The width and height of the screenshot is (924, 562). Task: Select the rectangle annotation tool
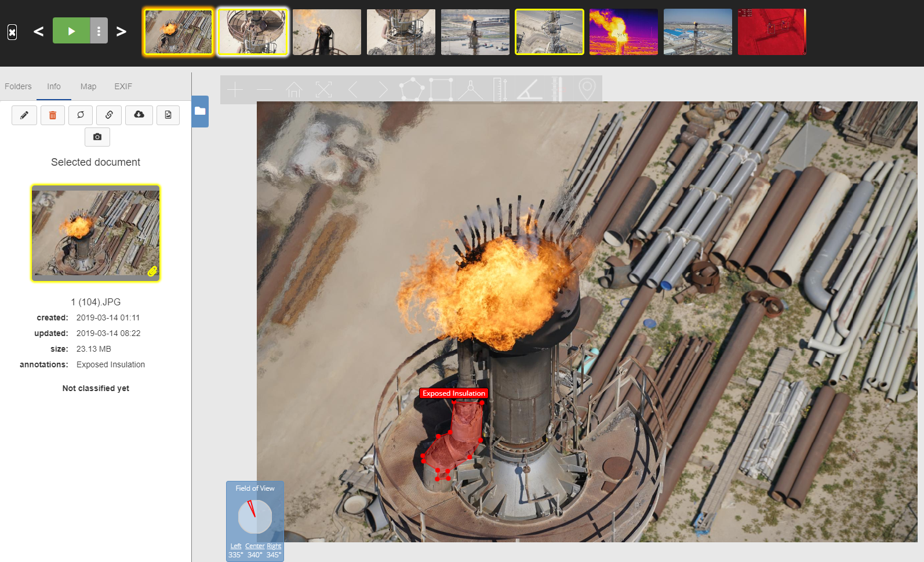click(441, 90)
